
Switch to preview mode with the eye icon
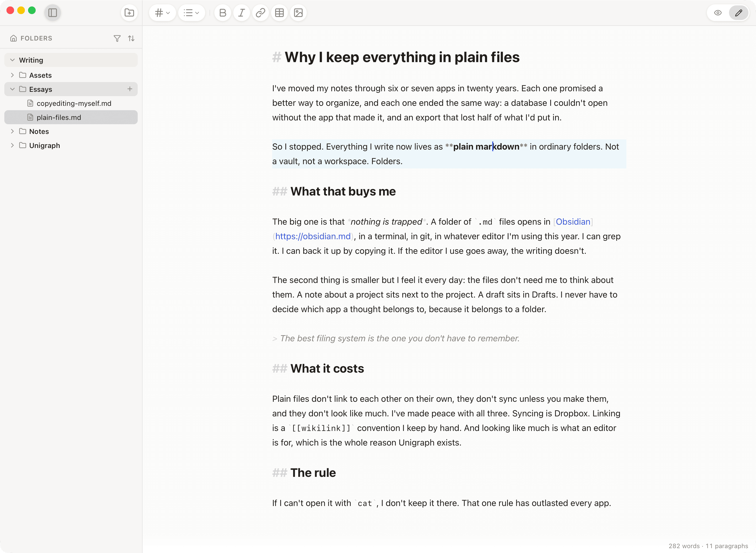[x=718, y=13]
